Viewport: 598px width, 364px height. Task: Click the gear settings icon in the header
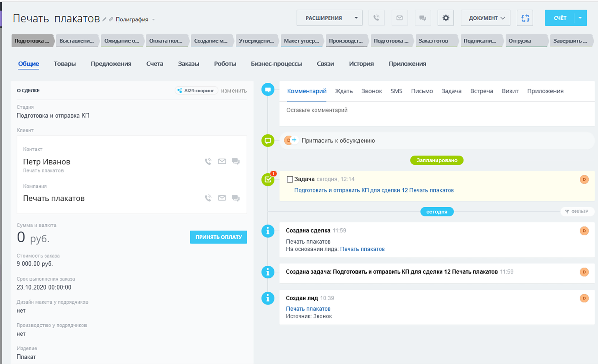pyautogui.click(x=445, y=18)
